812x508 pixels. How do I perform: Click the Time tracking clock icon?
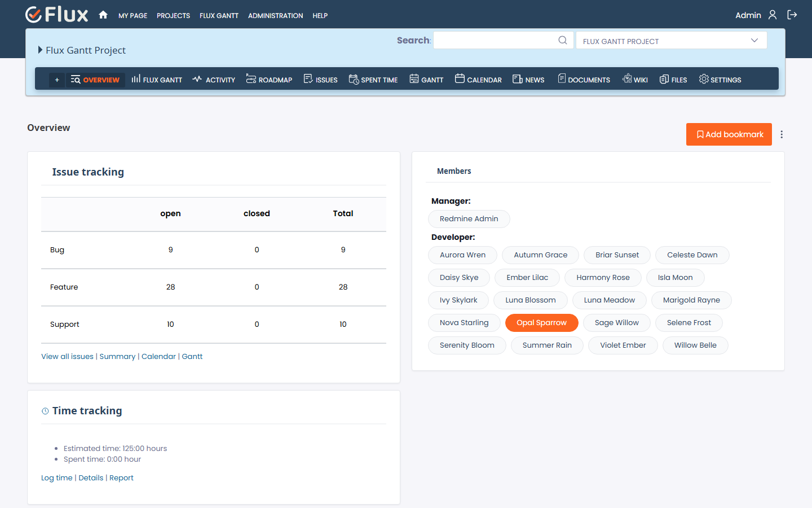tap(45, 411)
